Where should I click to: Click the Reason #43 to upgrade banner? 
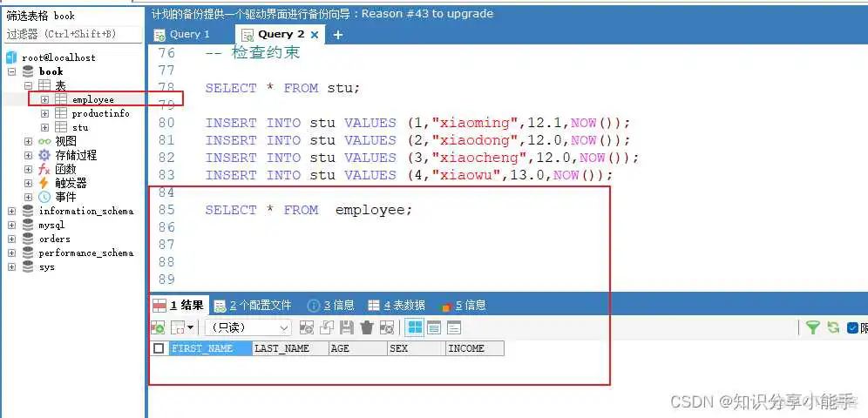pyautogui.click(x=427, y=13)
